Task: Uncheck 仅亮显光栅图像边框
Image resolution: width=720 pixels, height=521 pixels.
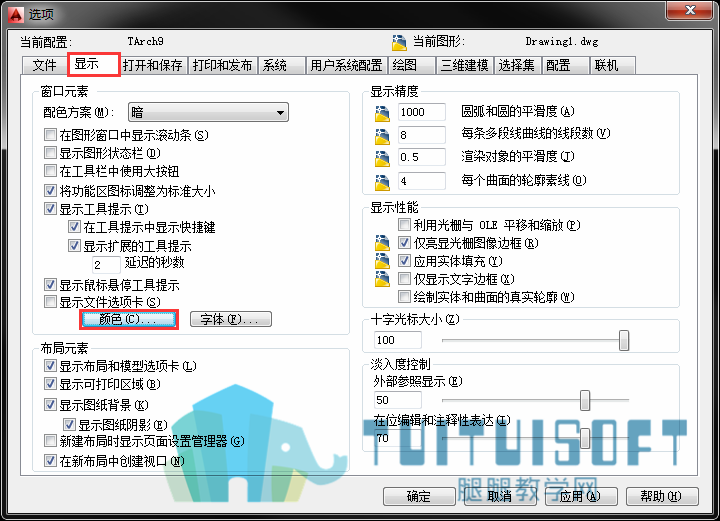Action: coord(404,242)
